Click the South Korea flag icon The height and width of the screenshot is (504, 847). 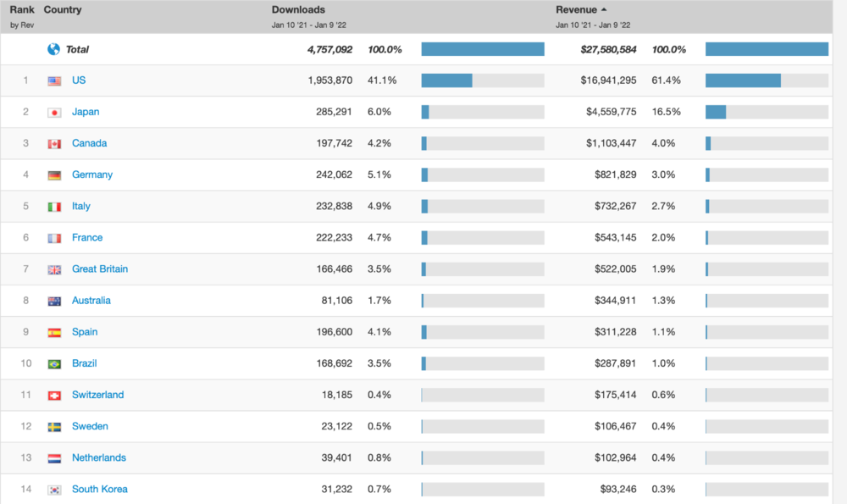coord(54,490)
